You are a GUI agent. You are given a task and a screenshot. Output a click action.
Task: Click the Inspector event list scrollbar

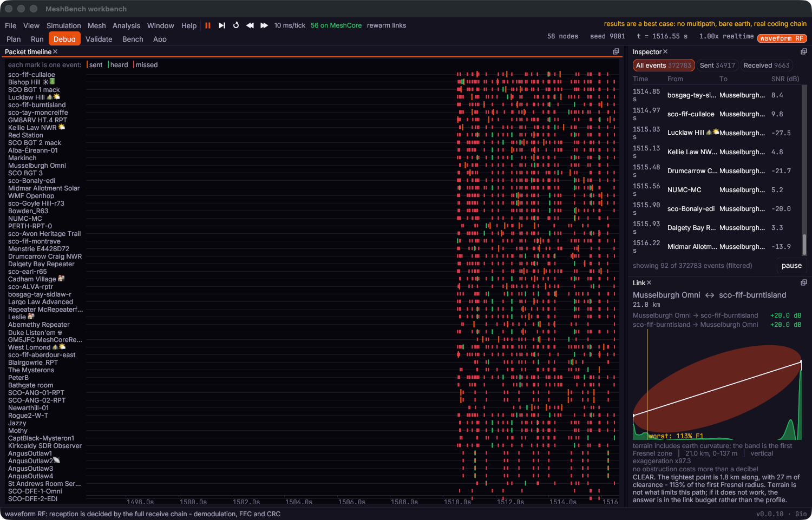tap(804, 243)
